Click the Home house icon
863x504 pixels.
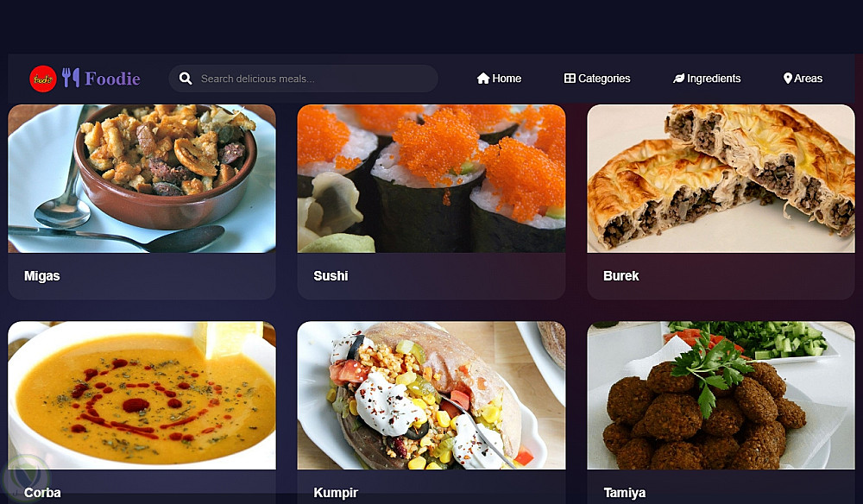coord(483,79)
